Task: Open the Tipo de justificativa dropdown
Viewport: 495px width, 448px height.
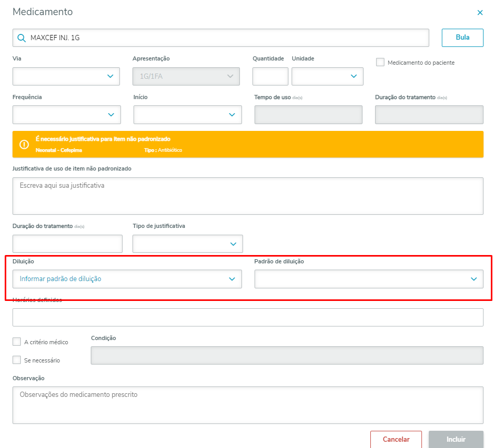Action: click(188, 244)
